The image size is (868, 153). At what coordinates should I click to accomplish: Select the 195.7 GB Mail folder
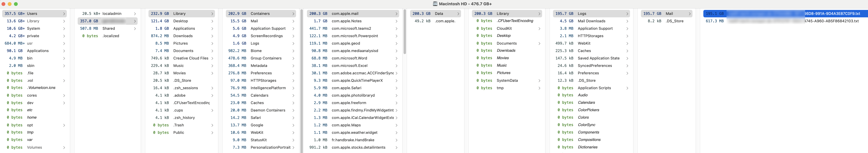667,14
